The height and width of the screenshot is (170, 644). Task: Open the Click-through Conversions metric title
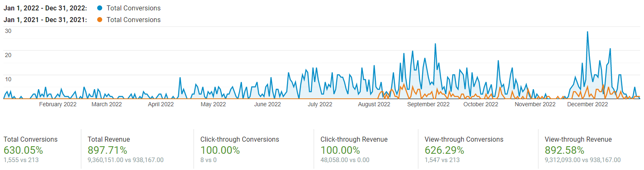pyautogui.click(x=239, y=140)
